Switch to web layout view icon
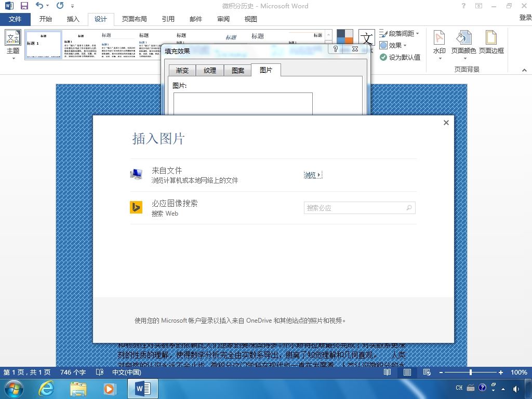The width and height of the screenshot is (532, 399). tap(427, 372)
